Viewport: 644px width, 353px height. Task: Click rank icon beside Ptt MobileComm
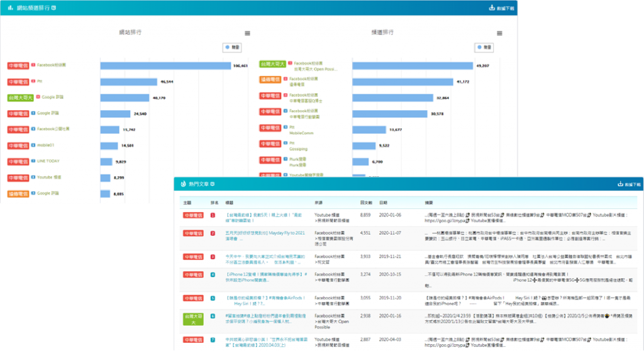tap(286, 127)
